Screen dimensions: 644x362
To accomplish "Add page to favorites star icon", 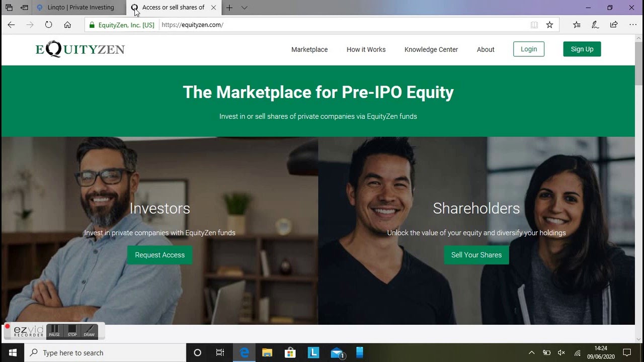I will point(549,25).
